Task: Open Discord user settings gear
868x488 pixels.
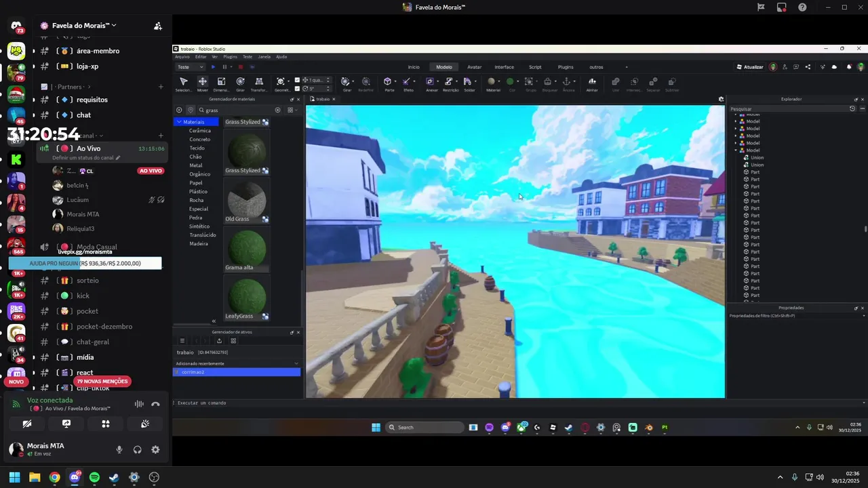Action: [155, 449]
